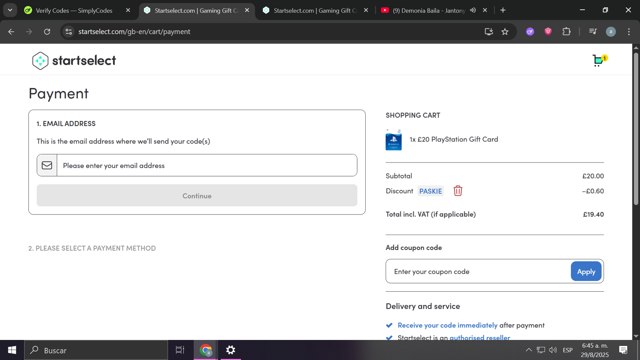Open the Receive your code immediately link
The height and width of the screenshot is (360, 640).
point(447,325)
